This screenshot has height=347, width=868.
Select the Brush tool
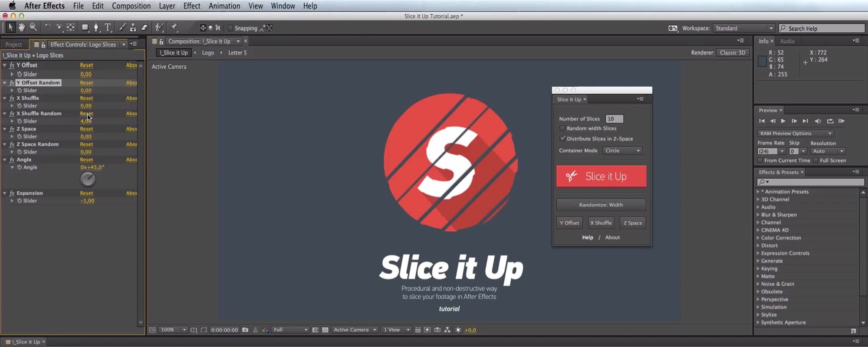[122, 27]
